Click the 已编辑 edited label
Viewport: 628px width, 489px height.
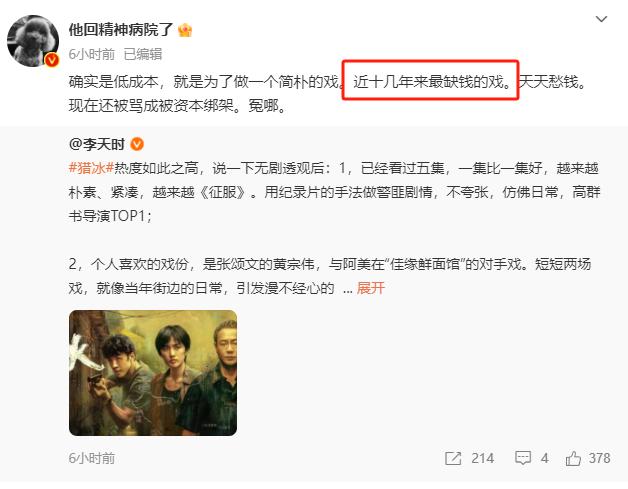pyautogui.click(x=143, y=54)
